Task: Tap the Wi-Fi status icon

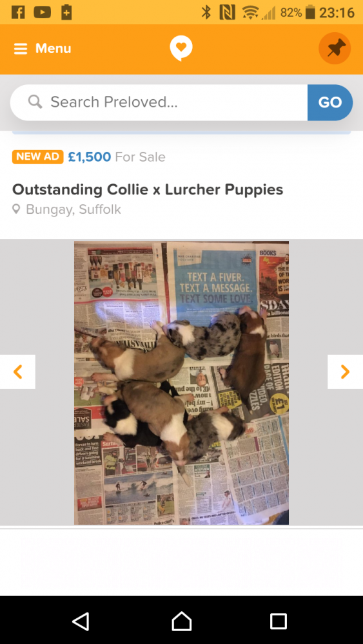Action: click(x=250, y=12)
